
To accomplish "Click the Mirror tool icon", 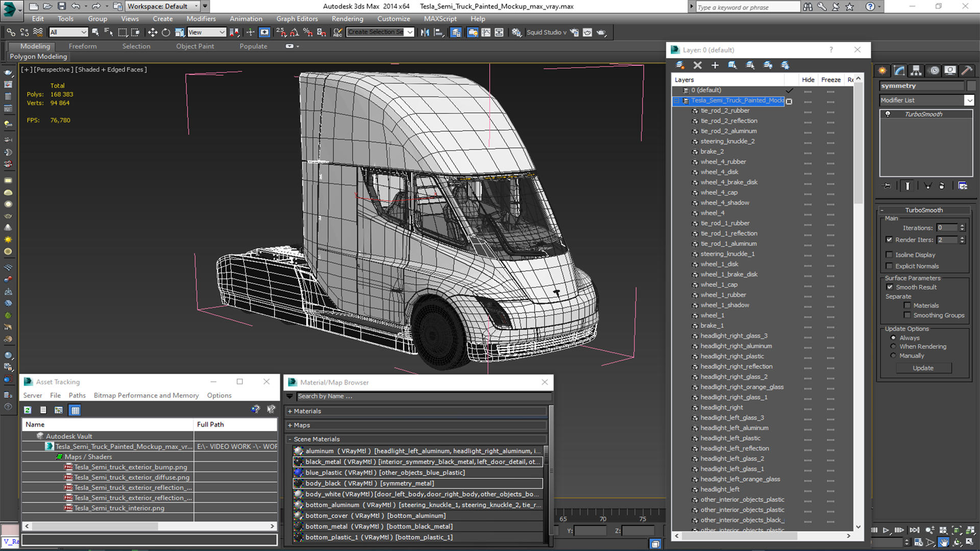I will [425, 32].
